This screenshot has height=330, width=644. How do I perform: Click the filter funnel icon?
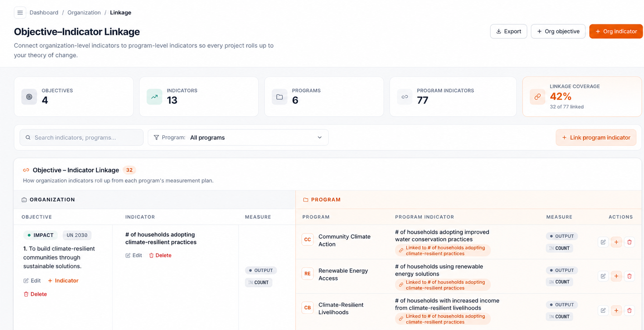[x=156, y=137]
